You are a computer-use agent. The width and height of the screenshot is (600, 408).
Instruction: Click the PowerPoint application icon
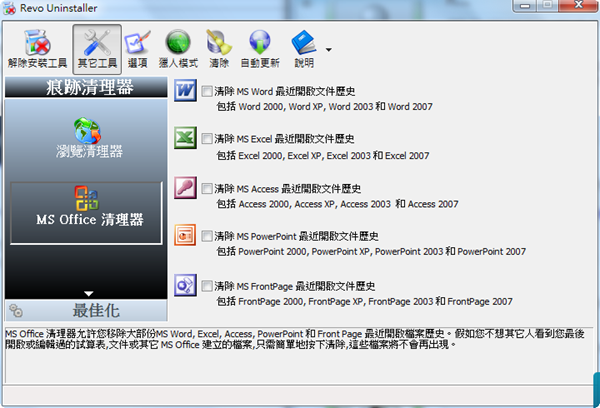186,235
